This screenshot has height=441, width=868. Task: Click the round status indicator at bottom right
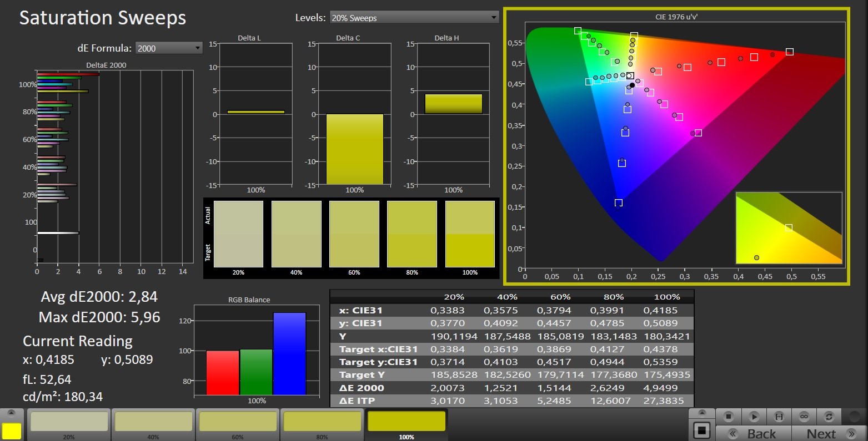click(854, 416)
